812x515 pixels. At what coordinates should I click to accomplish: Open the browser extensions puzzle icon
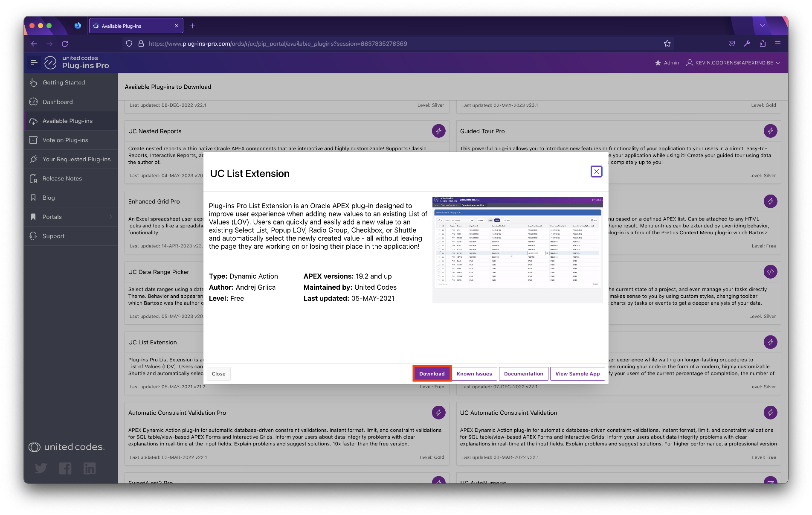coord(763,44)
